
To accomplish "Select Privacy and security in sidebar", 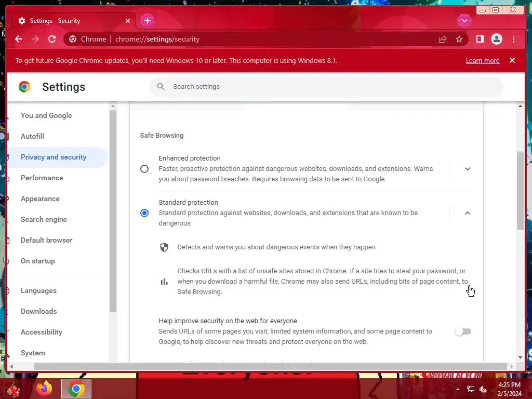I will click(54, 157).
